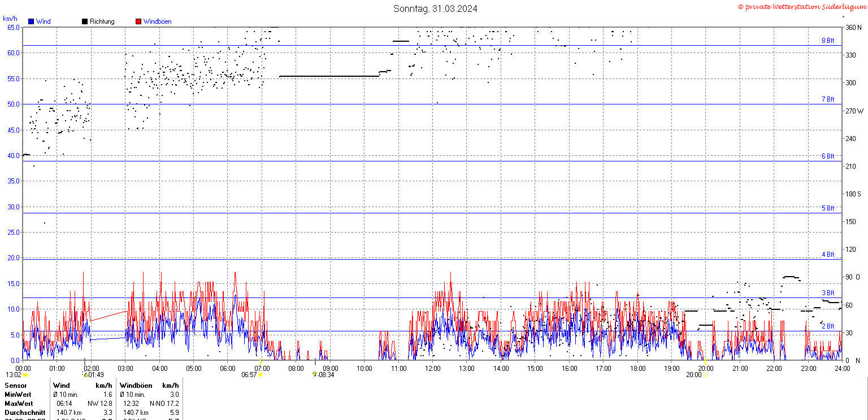Screen dimensions: 868x420
Task: Click the 18:00 time axis marker
Action: 638,369
